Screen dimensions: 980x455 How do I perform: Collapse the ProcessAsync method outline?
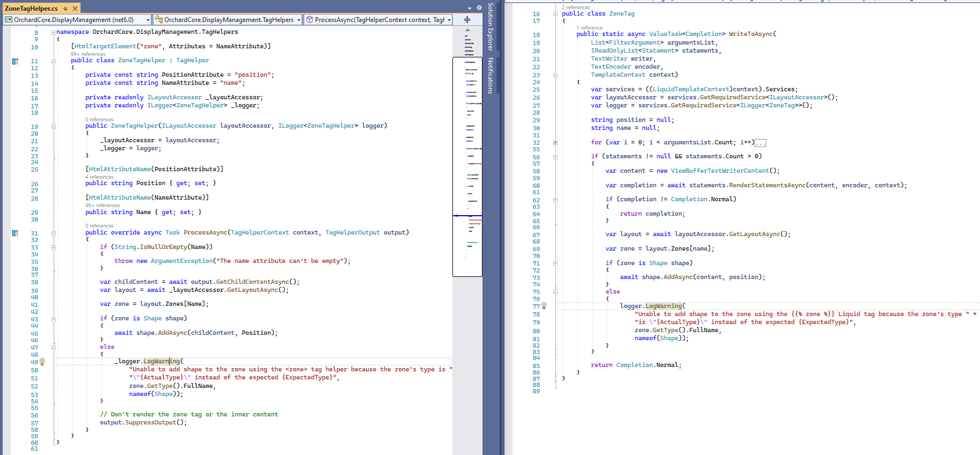(x=54, y=233)
